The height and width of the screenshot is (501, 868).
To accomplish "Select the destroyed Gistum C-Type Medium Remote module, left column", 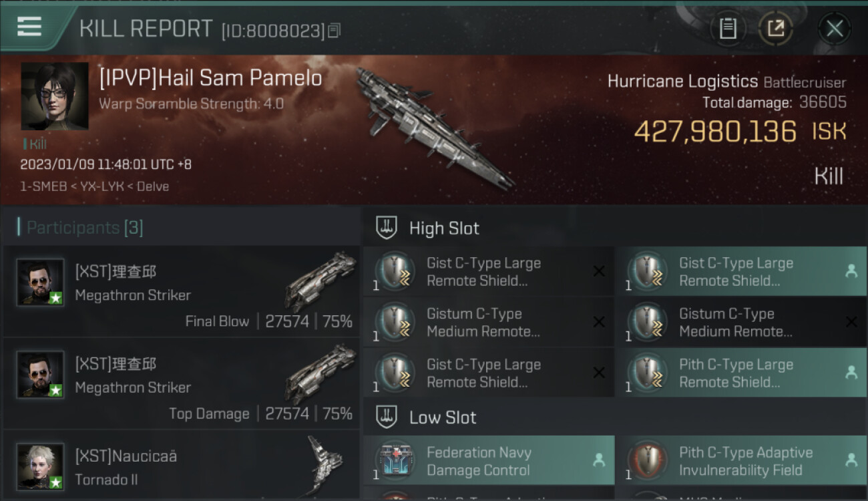I will (x=488, y=322).
